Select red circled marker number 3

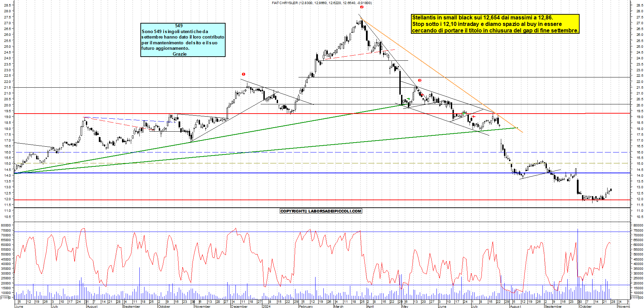click(x=419, y=80)
